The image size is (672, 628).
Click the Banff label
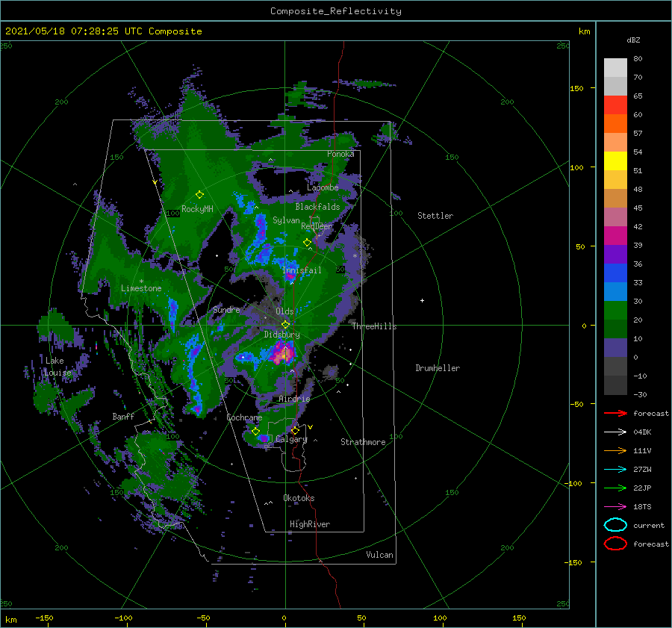[x=123, y=417]
